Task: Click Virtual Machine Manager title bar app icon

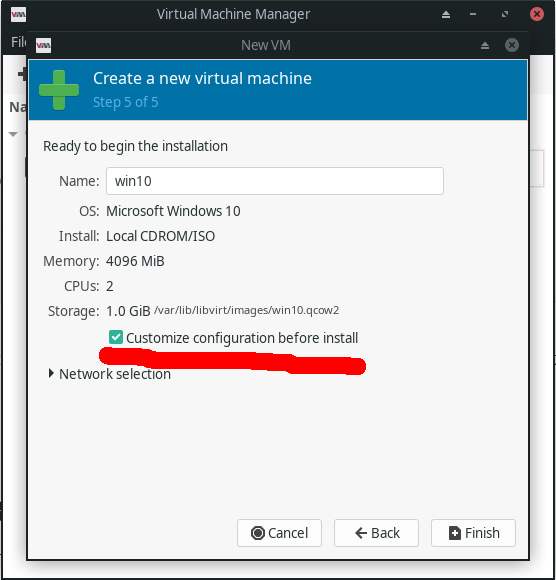Action: (x=18, y=14)
